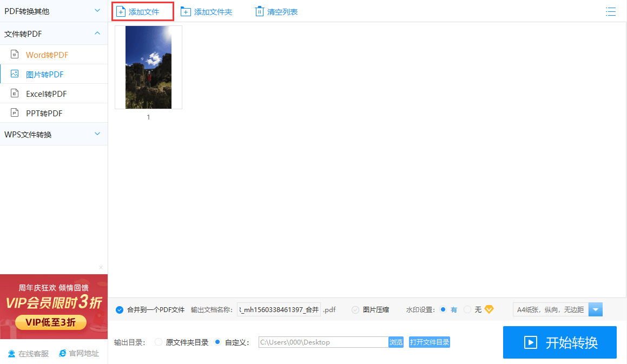Click the online customer service person icon
This screenshot has height=364, width=627.
pos(11,354)
